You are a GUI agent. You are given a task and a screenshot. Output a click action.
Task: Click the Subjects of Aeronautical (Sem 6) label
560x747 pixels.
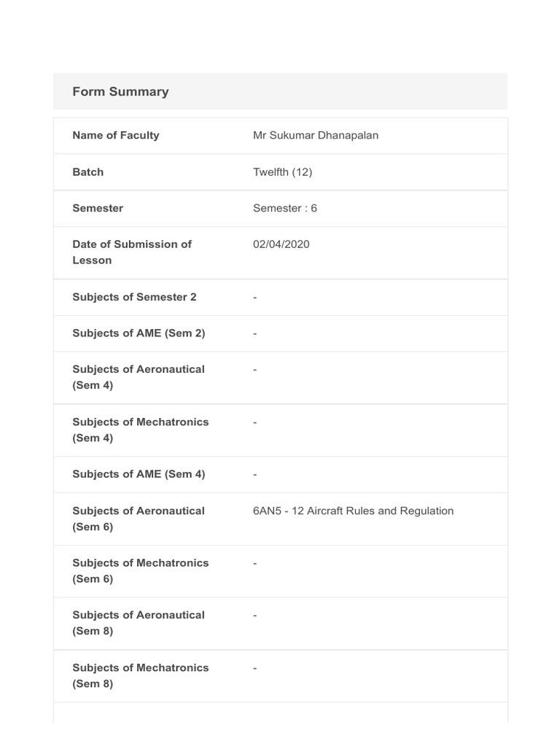[139, 519]
